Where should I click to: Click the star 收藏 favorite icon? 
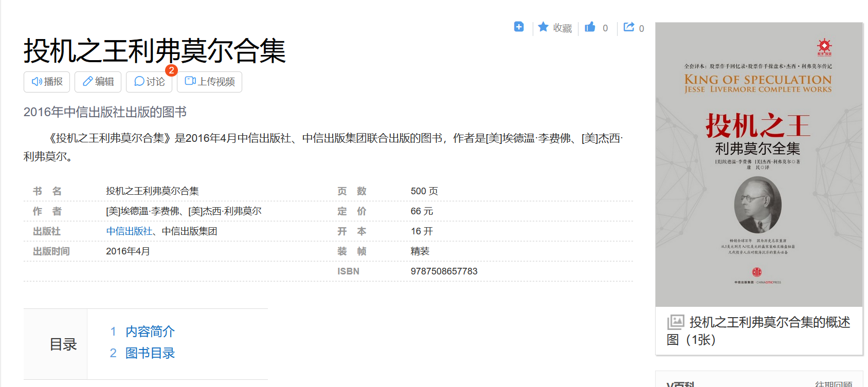tap(543, 27)
